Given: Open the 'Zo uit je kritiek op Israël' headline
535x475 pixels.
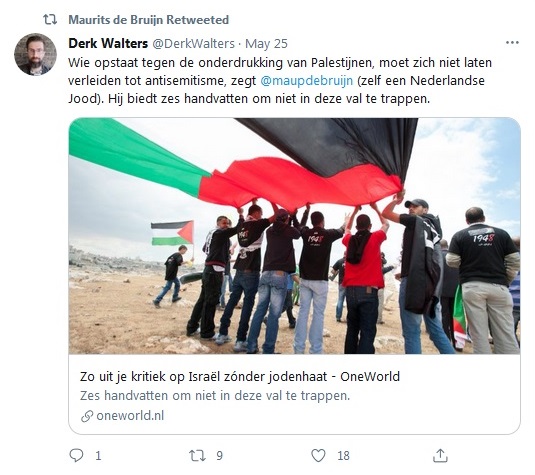Looking at the screenshot, I should coord(240,376).
